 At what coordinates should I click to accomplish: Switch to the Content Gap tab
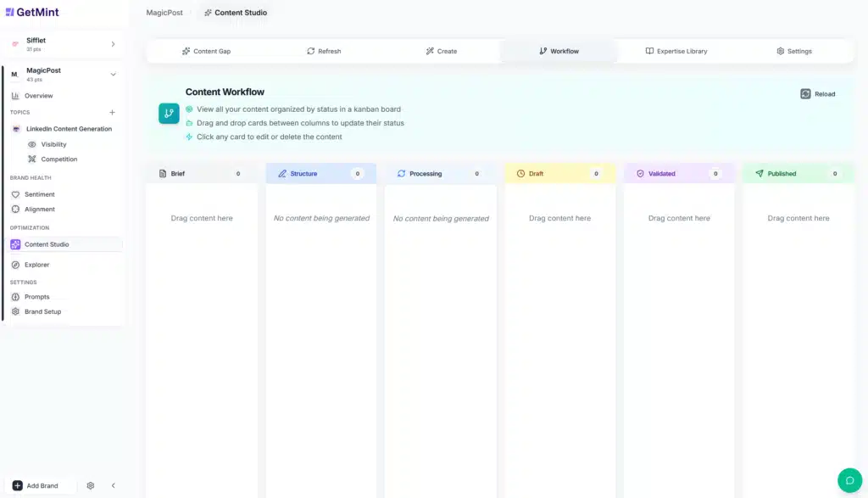pos(206,51)
